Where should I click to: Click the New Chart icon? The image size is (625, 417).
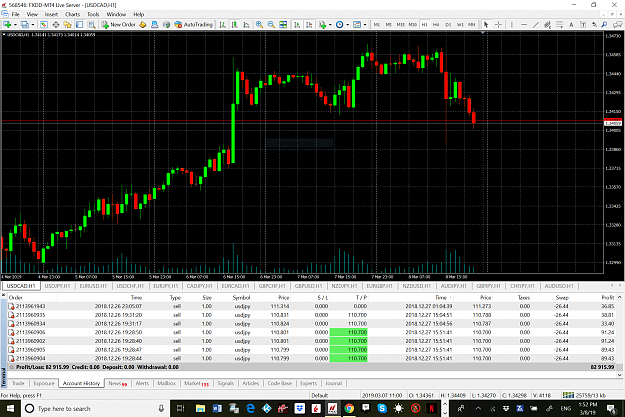pos(7,25)
